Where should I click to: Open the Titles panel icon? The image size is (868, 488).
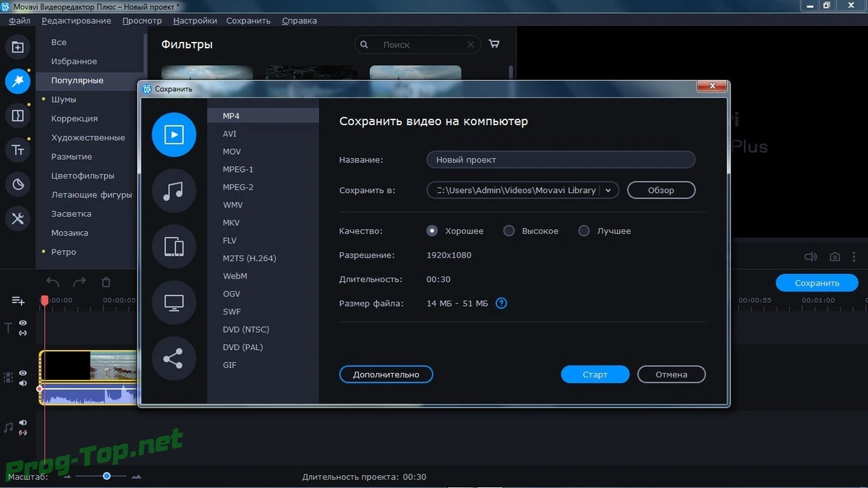[x=18, y=150]
